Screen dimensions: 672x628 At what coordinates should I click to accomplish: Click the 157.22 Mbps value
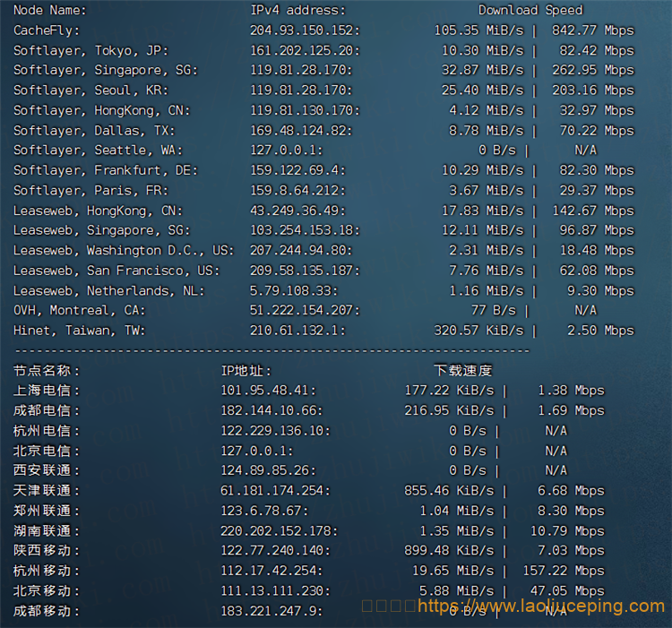[564, 571]
